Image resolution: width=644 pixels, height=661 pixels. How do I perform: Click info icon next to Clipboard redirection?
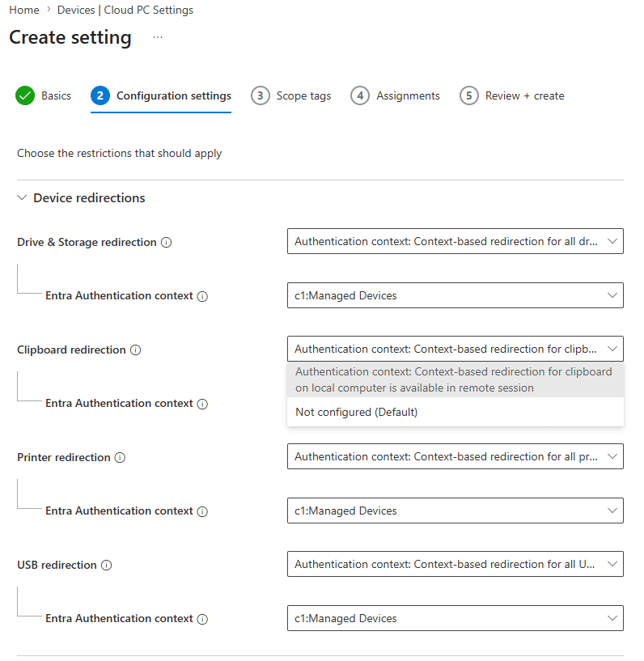(135, 350)
